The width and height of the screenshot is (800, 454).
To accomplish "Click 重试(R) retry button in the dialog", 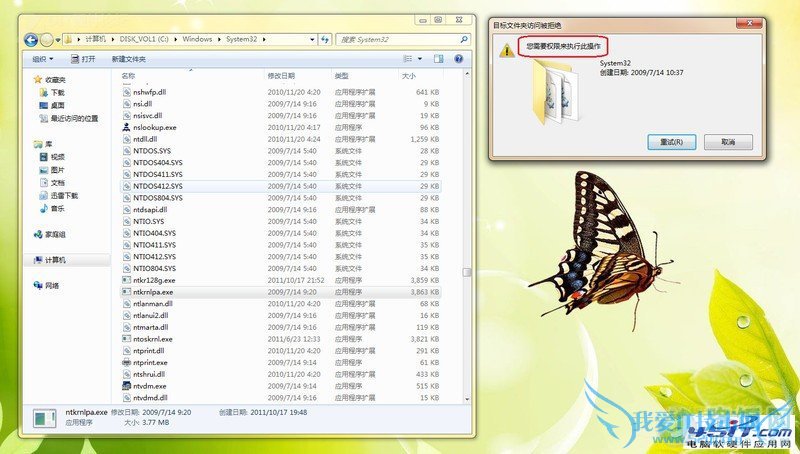I will click(x=671, y=142).
